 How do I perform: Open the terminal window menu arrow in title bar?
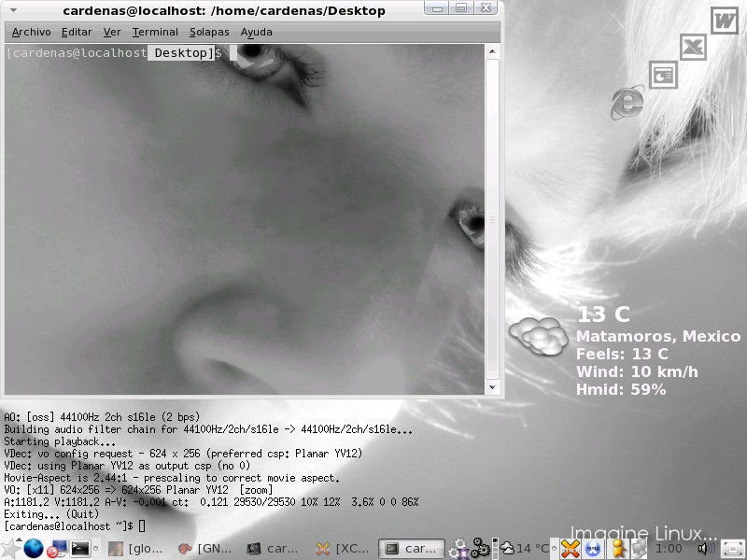click(x=13, y=10)
